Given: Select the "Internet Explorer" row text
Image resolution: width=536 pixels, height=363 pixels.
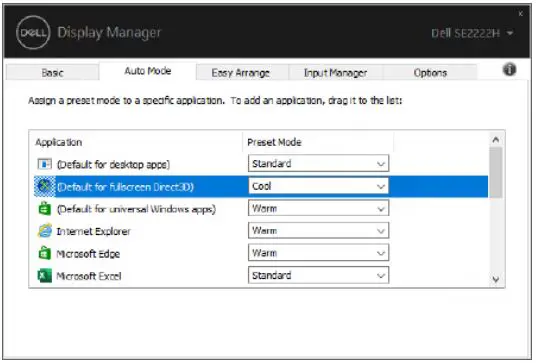Looking at the screenshot, I should pyautogui.click(x=93, y=231).
